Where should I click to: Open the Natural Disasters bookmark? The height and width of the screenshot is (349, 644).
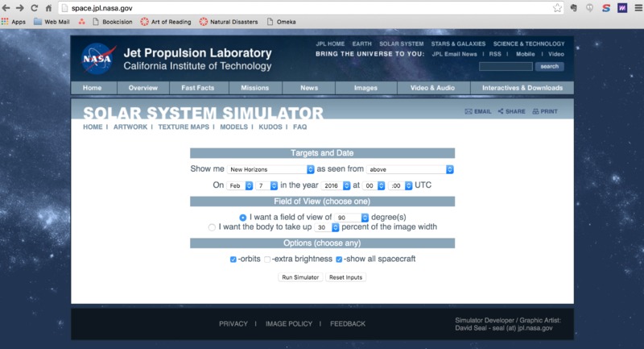pyautogui.click(x=229, y=22)
